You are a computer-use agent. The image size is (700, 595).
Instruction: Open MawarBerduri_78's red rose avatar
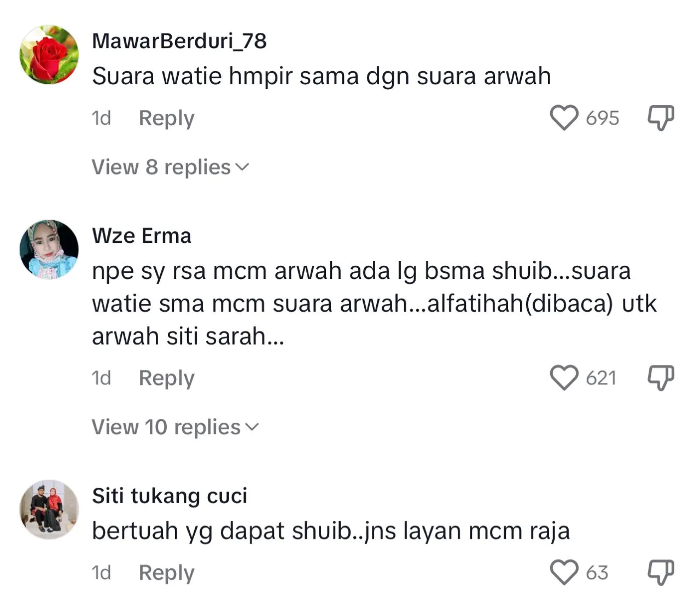[49, 55]
